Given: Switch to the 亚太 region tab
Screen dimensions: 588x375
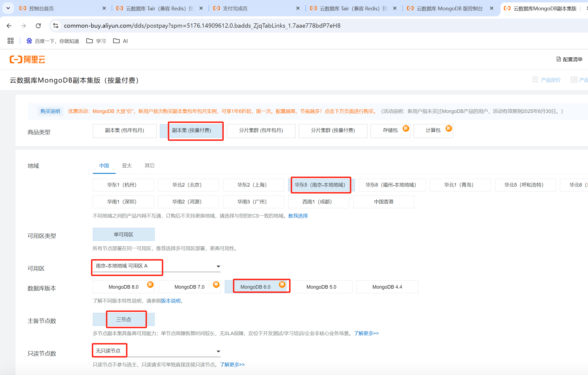Looking at the screenshot, I should [x=127, y=166].
